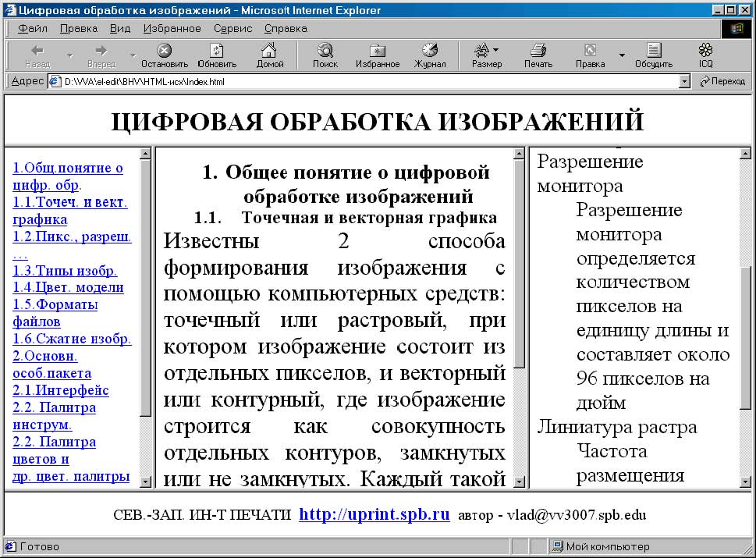
Task: Go back with the Назад toolbar button
Action: tap(37, 55)
